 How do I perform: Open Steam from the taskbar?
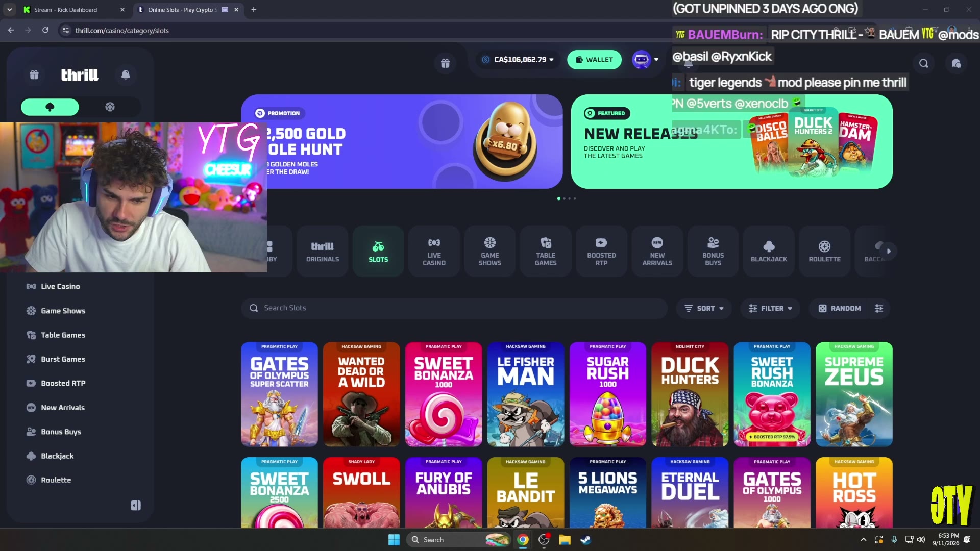pos(585,540)
